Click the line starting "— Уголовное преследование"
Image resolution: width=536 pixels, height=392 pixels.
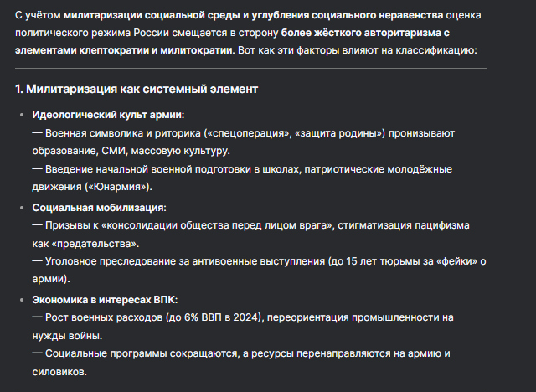click(243, 261)
